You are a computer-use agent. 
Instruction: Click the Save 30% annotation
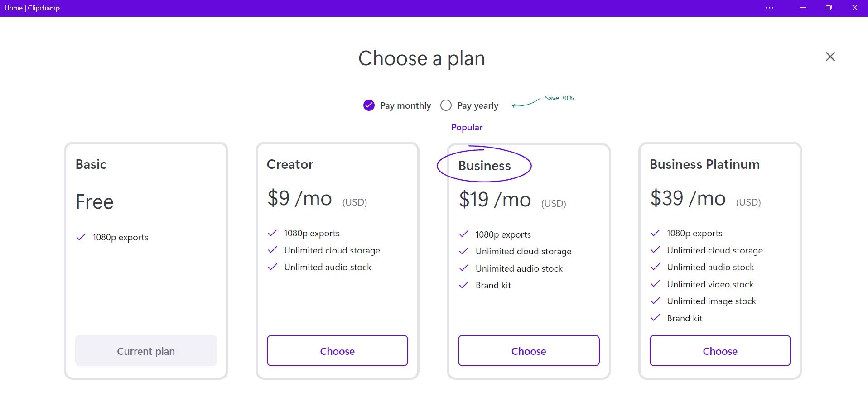tap(559, 98)
